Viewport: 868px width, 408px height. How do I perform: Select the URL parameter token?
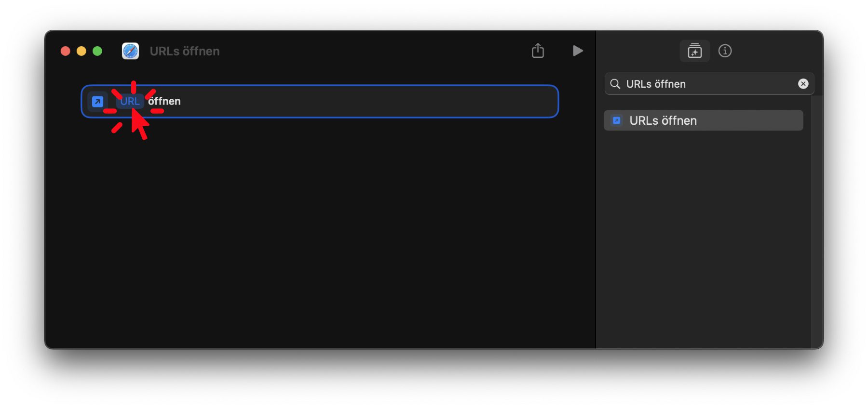130,101
